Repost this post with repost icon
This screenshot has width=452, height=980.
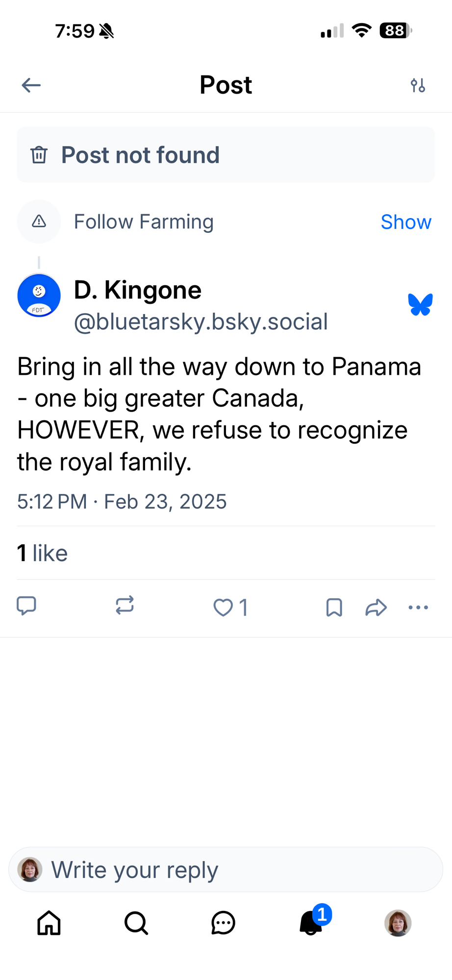125,606
